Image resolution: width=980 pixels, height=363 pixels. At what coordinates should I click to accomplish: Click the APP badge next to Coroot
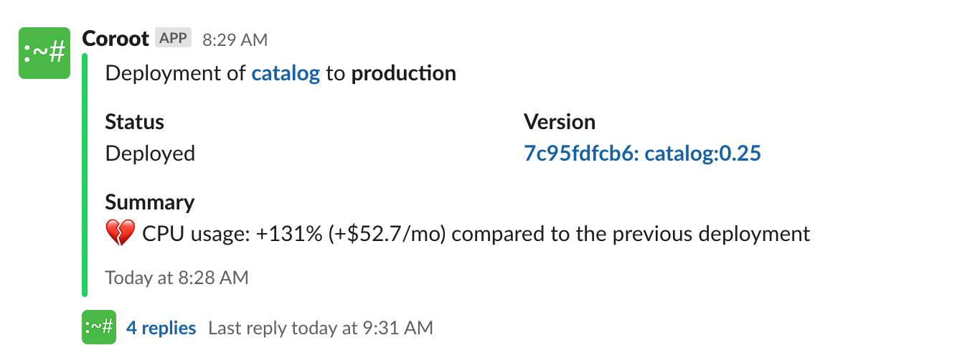click(x=173, y=38)
